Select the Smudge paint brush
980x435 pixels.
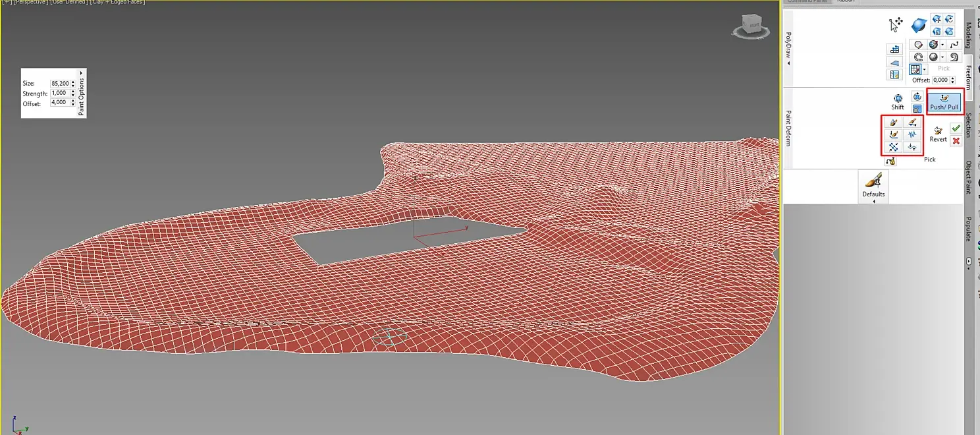(912, 122)
